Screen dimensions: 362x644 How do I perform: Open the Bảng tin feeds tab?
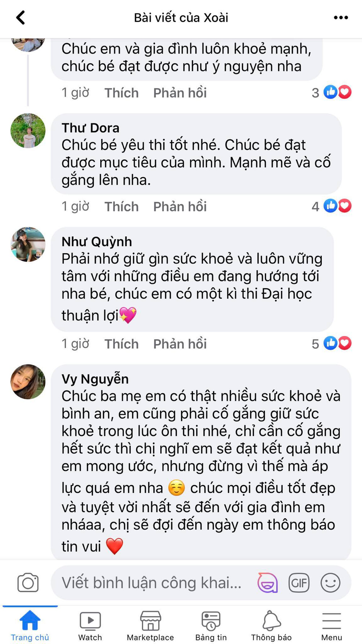[x=211, y=626]
